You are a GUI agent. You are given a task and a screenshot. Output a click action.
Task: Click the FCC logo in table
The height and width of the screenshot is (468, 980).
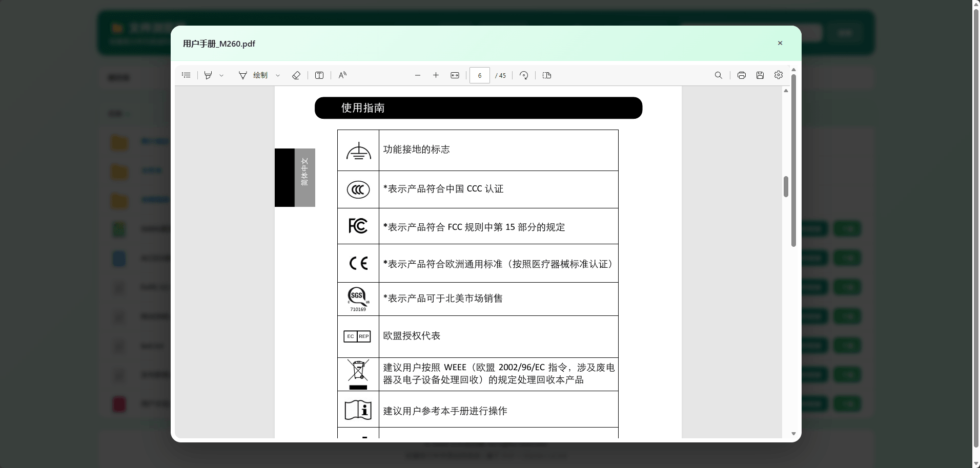[358, 226]
